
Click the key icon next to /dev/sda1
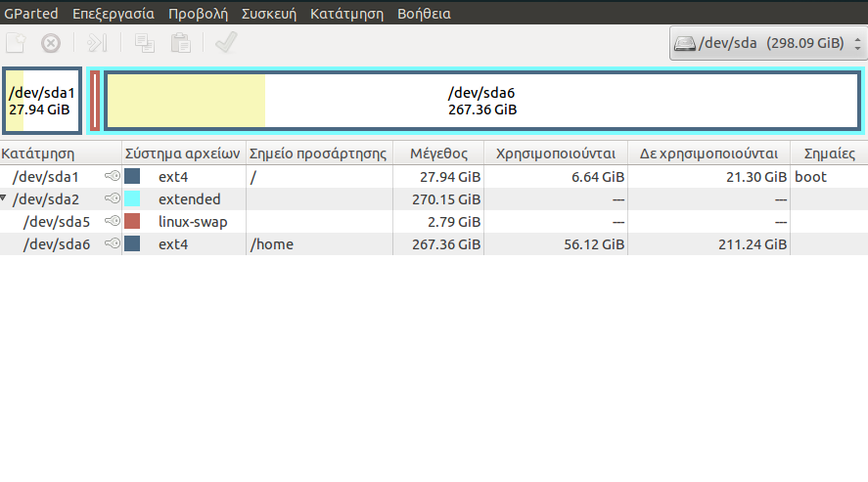coord(113,177)
